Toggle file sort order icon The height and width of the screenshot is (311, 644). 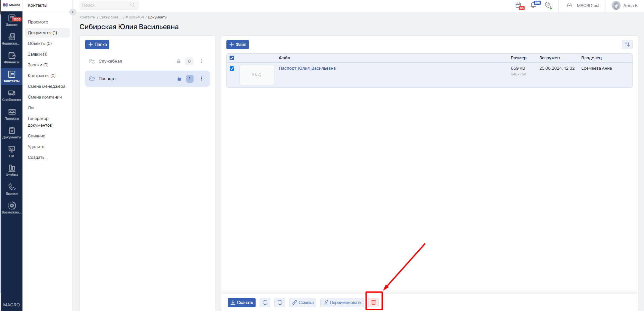[627, 45]
